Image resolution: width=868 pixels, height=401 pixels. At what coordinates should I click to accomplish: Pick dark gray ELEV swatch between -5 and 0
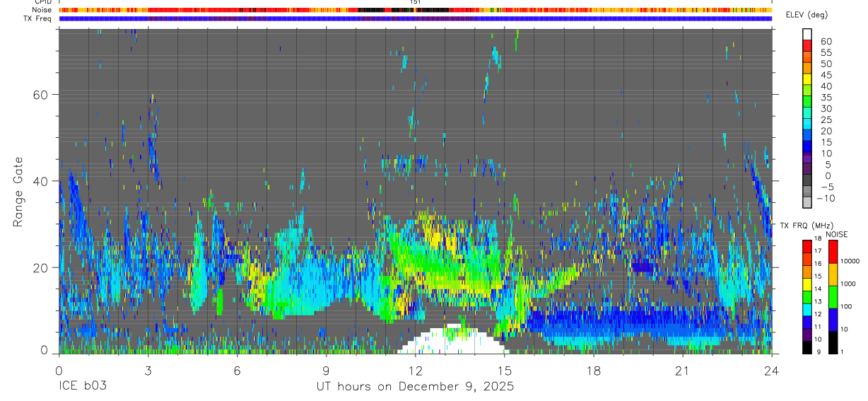807,181
